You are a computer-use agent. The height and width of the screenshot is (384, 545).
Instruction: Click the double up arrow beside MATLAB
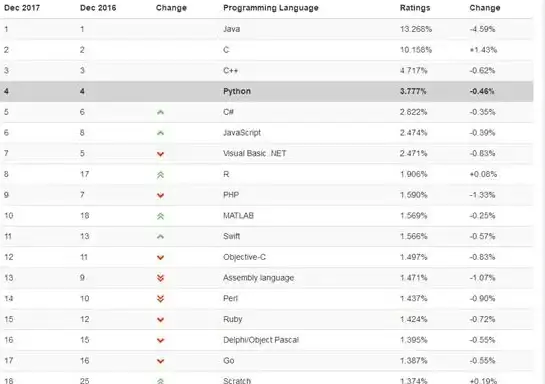(160, 216)
